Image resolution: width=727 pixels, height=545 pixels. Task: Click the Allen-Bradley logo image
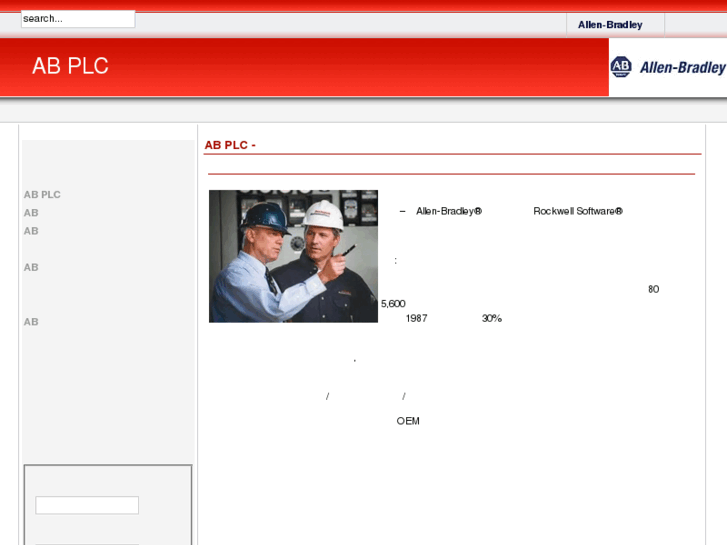tap(668, 67)
